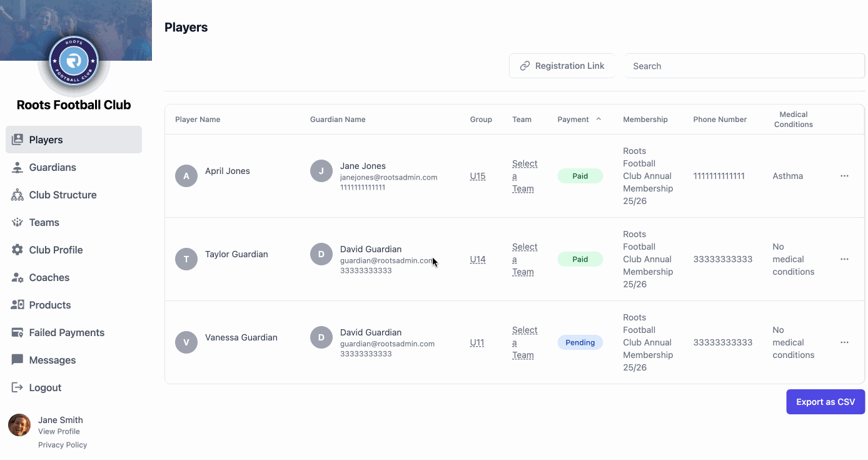Click Taylor Guardian Paid badge
Viewport: 868px width, 460px height.
pos(580,259)
